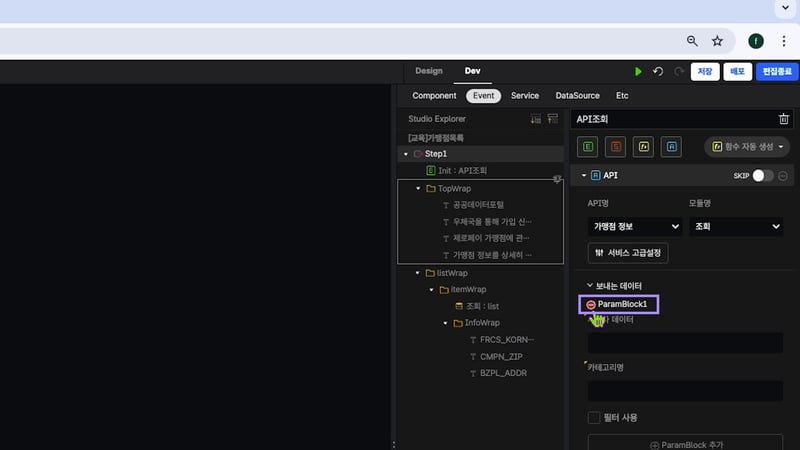
Task: Toggle the SKIP switch
Action: click(763, 176)
